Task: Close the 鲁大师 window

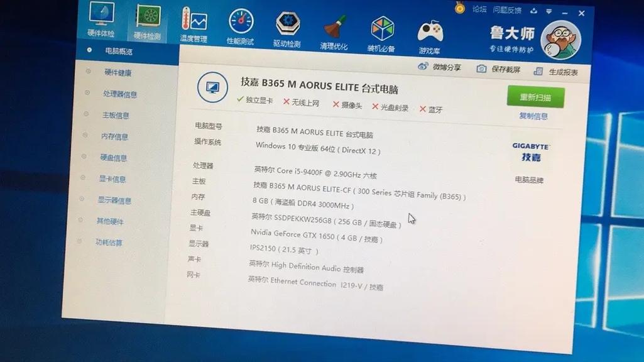Action: click(582, 13)
